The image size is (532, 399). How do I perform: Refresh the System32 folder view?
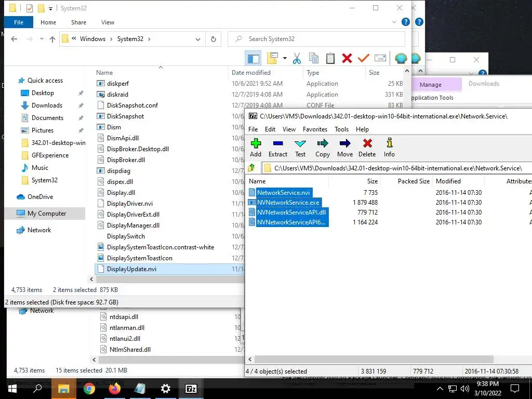214,39
